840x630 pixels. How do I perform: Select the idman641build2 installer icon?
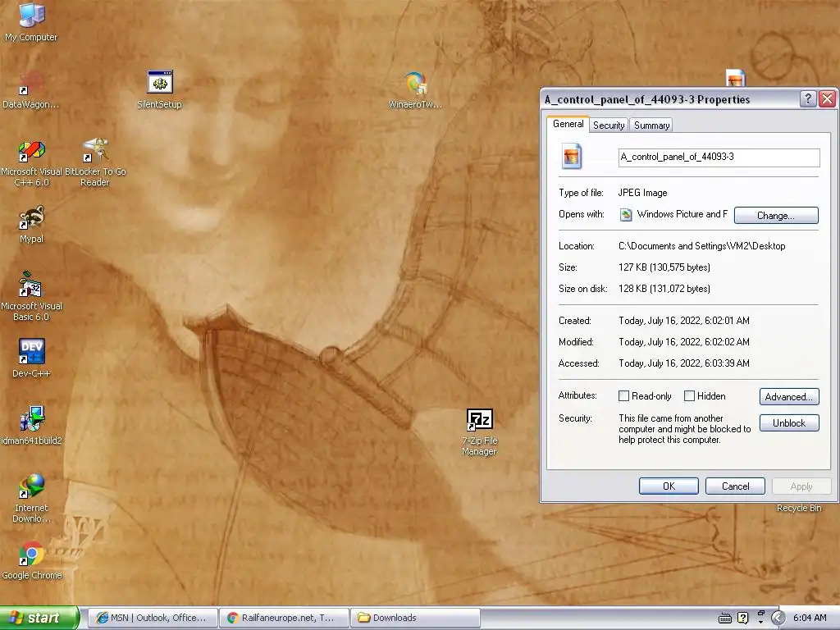click(x=31, y=426)
